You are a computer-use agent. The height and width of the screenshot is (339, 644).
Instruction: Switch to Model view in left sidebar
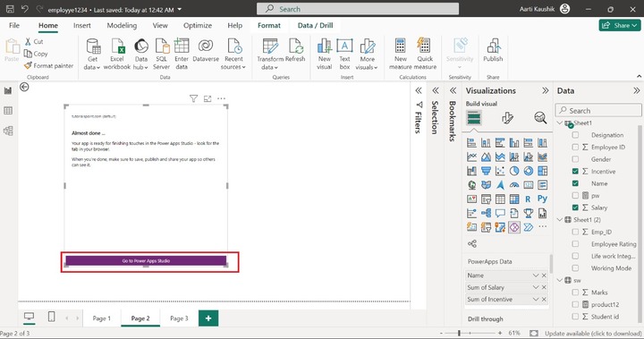pyautogui.click(x=8, y=131)
